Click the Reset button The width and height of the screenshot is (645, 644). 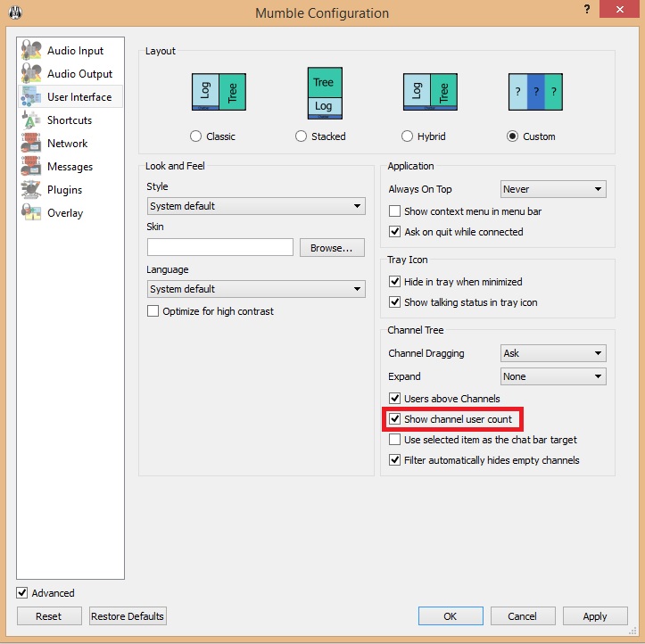tap(49, 615)
